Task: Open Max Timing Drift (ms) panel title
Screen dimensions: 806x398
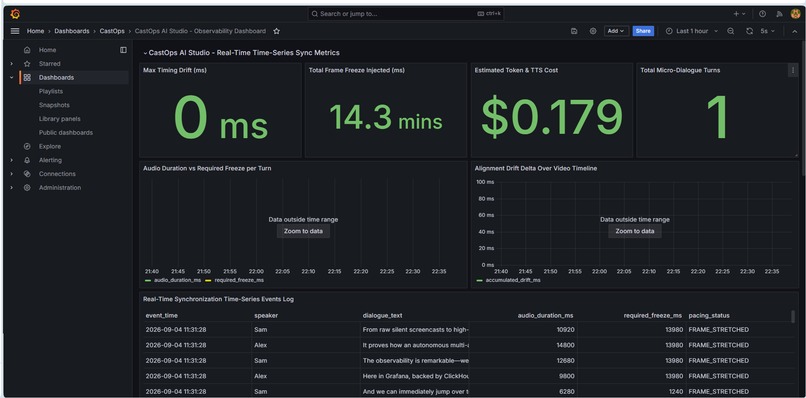Action: pos(175,70)
